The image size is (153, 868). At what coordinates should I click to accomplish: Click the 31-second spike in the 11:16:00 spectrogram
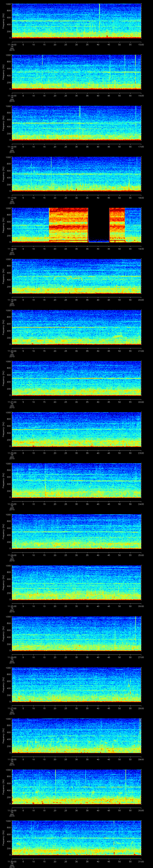tap(80, 111)
